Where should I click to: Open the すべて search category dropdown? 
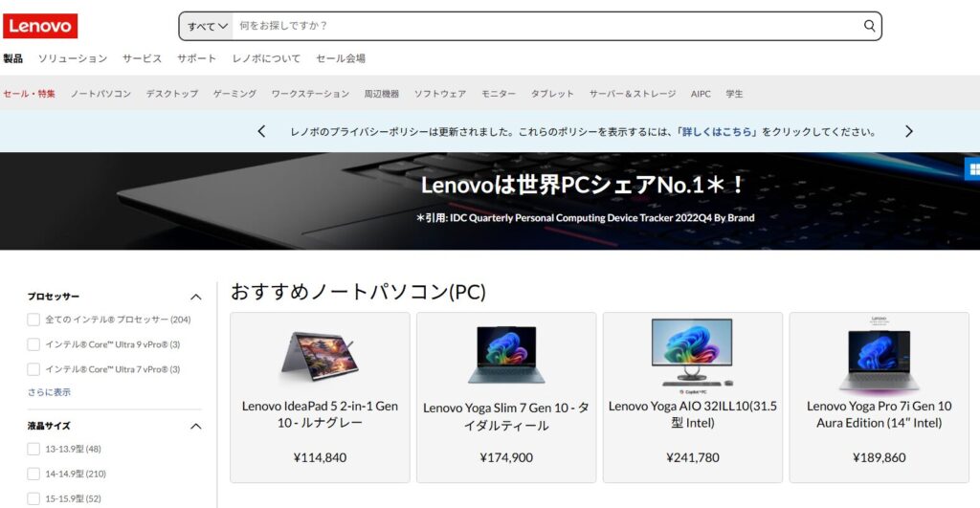(x=207, y=26)
